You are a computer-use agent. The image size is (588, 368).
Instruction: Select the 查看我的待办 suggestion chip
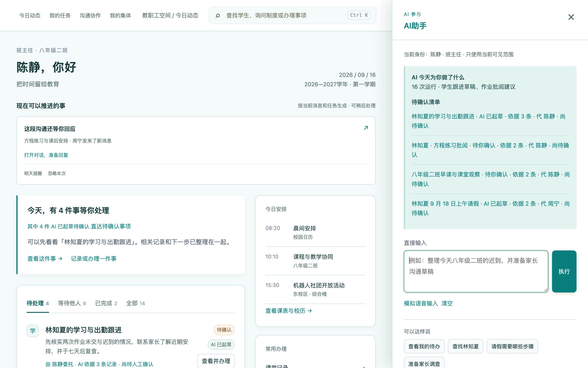[x=424, y=347]
